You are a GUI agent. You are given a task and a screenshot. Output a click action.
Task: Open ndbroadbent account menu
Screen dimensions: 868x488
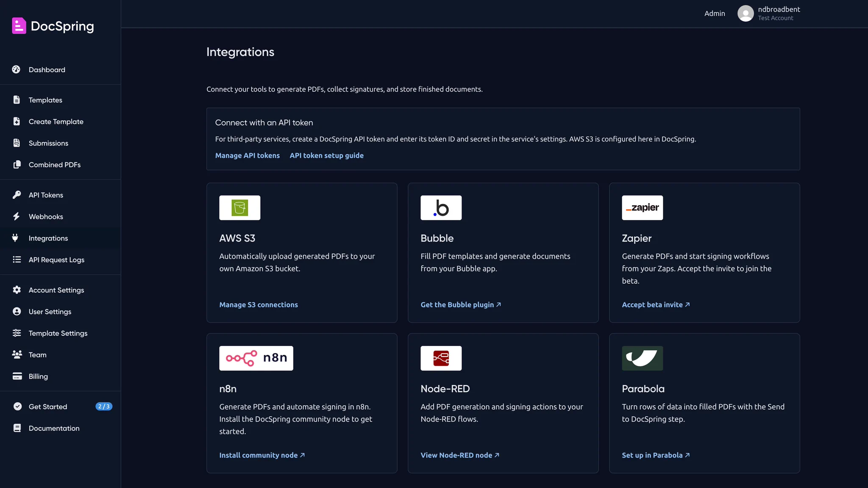click(769, 13)
